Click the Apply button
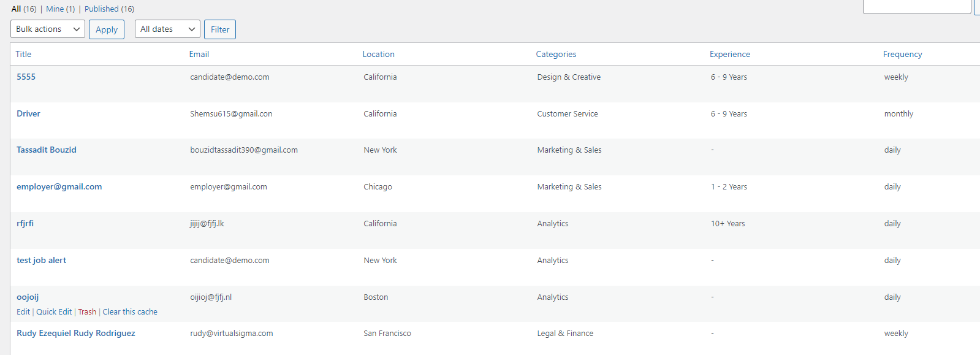 [x=107, y=29]
